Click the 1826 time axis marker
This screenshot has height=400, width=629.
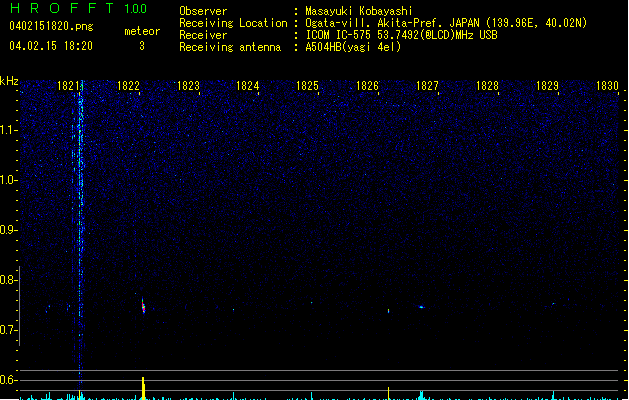coord(367,86)
